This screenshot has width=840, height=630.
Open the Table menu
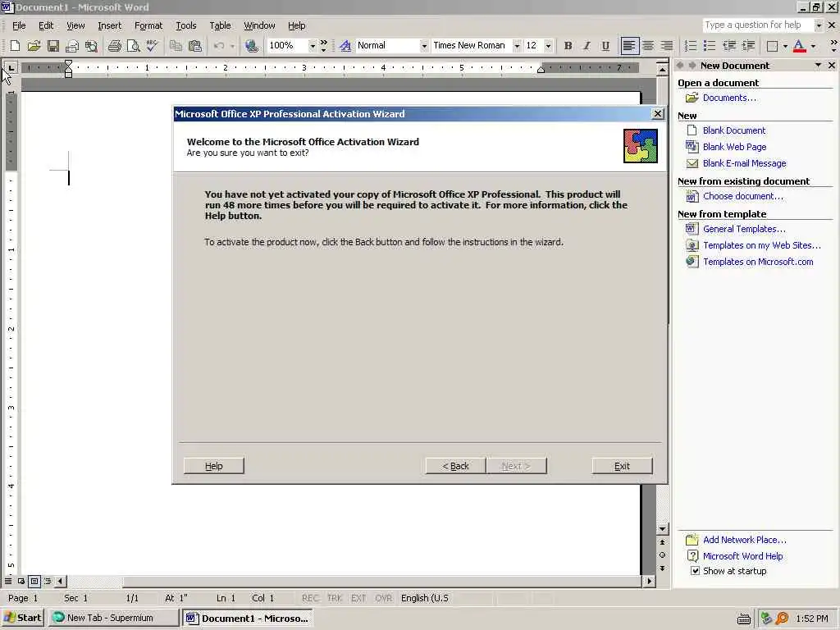(220, 25)
